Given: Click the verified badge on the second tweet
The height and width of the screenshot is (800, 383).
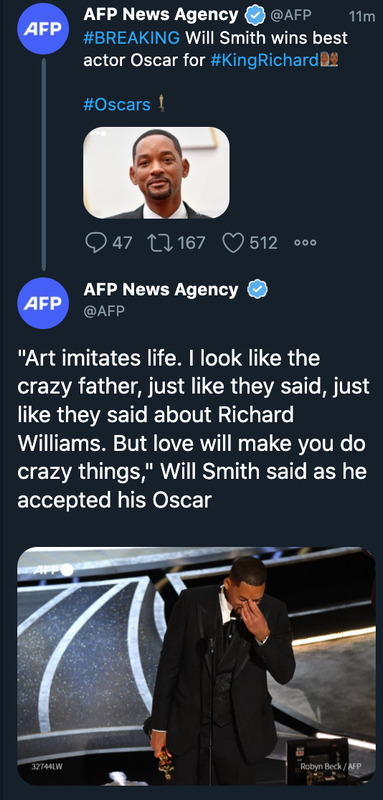Looking at the screenshot, I should pos(258,290).
